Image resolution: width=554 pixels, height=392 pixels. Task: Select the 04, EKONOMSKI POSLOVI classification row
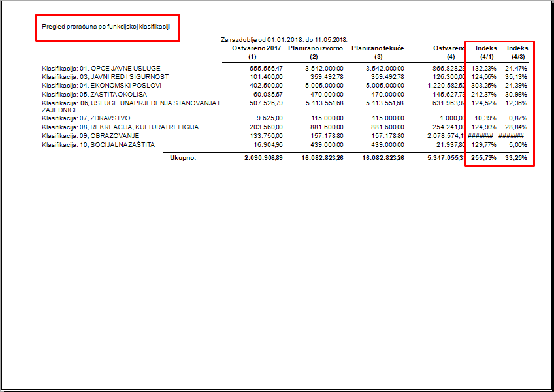point(102,86)
